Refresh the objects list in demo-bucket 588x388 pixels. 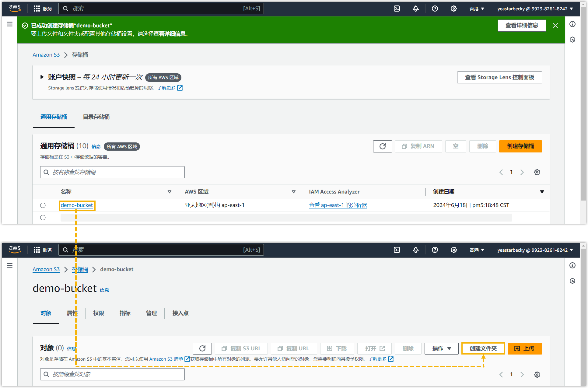(202, 348)
